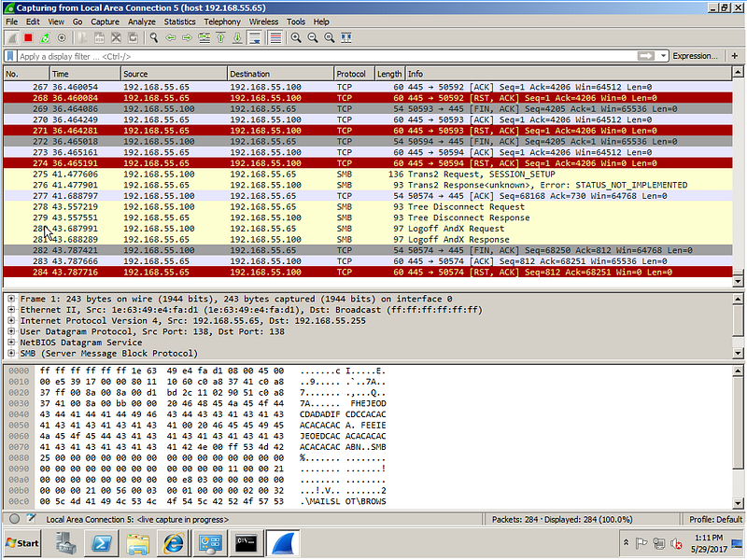Sort packets by the Source column header
Image resolution: width=747 pixels, height=560 pixels.
(175, 74)
